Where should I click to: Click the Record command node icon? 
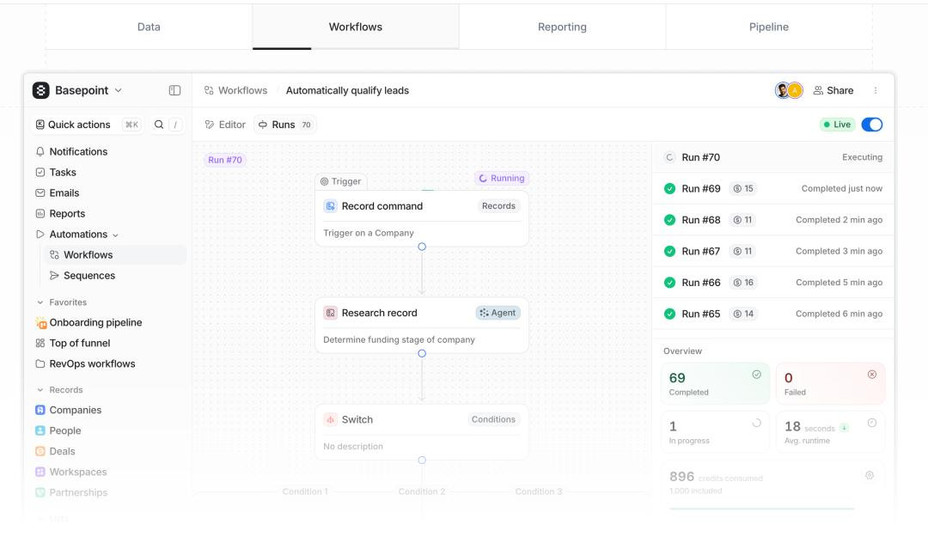(330, 206)
